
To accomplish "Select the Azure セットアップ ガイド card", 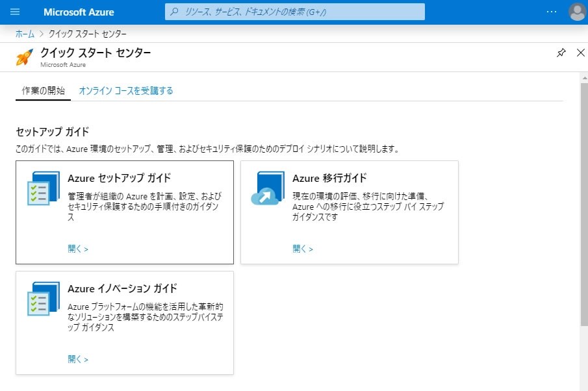I will [123, 211].
